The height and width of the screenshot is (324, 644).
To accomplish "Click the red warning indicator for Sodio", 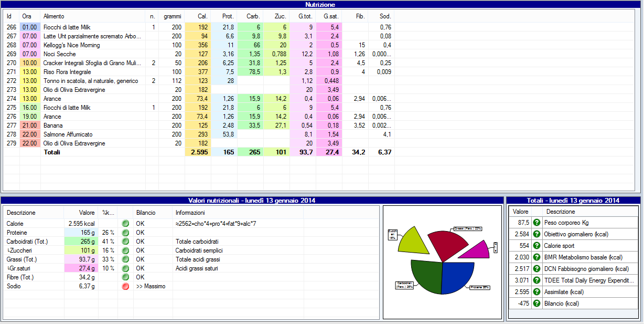I will click(x=125, y=286).
